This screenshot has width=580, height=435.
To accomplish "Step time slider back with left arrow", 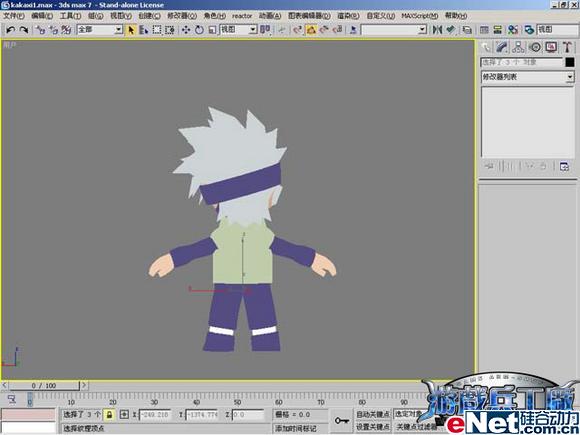I will [4, 385].
